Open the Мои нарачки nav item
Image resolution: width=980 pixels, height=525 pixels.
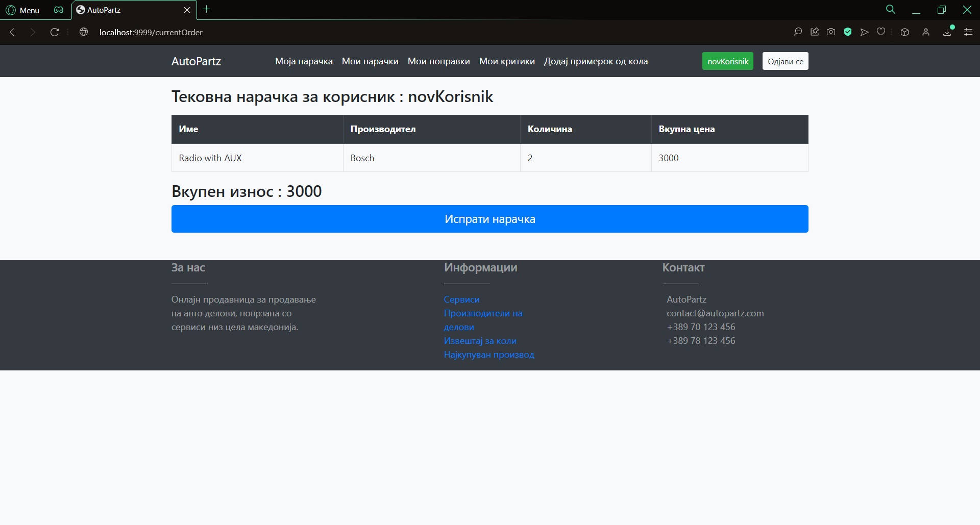click(370, 61)
